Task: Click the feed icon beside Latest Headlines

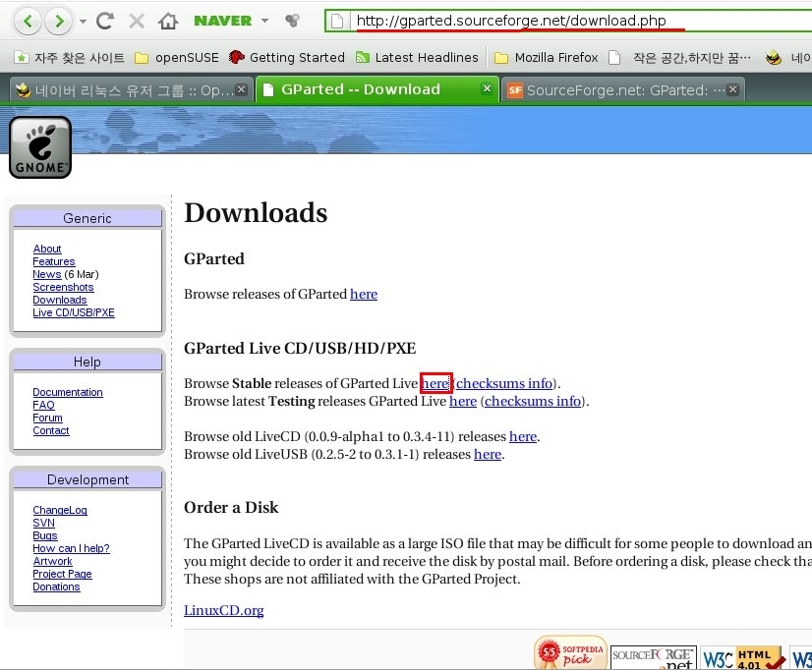Action: 363,57
